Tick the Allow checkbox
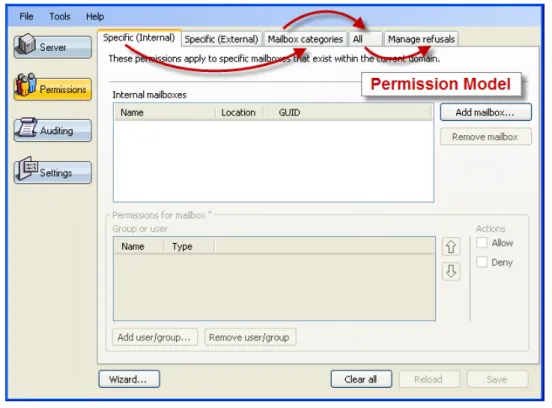This screenshot has height=408, width=552. click(482, 243)
